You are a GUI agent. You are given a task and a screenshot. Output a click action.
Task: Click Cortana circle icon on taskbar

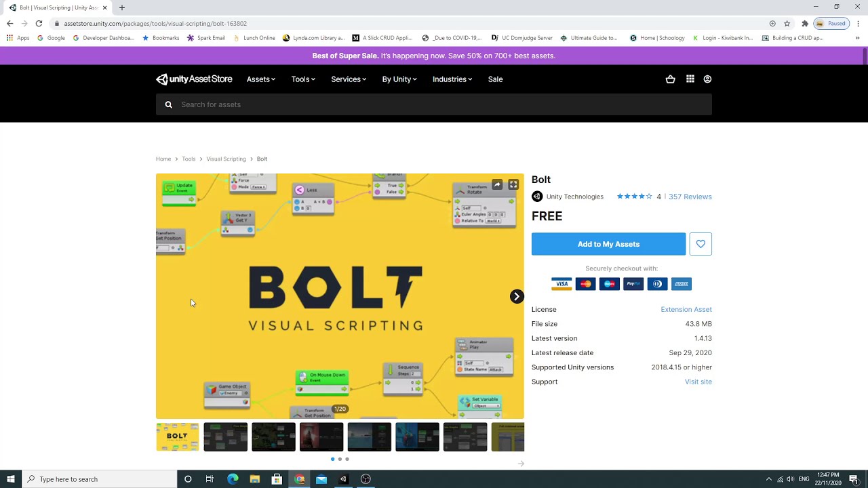(188, 479)
